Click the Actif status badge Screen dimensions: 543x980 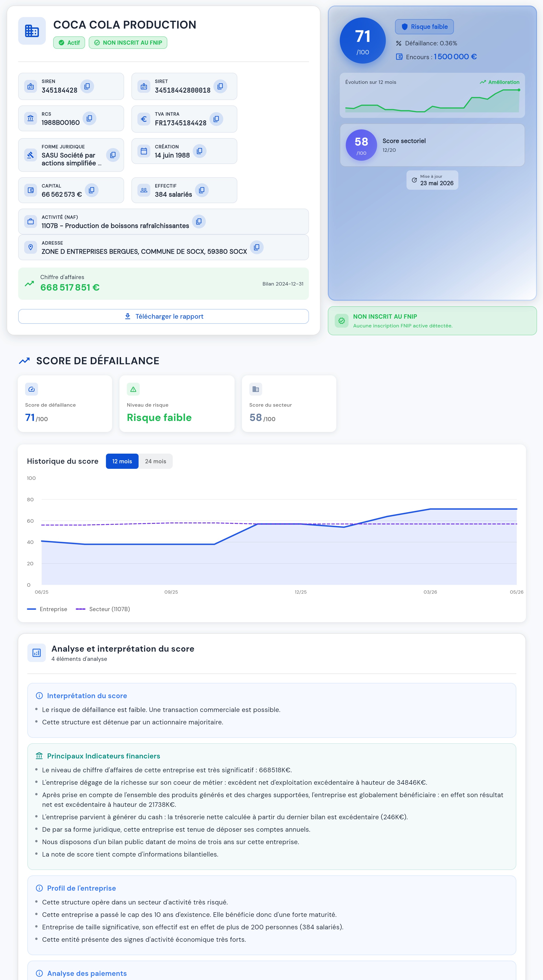69,43
